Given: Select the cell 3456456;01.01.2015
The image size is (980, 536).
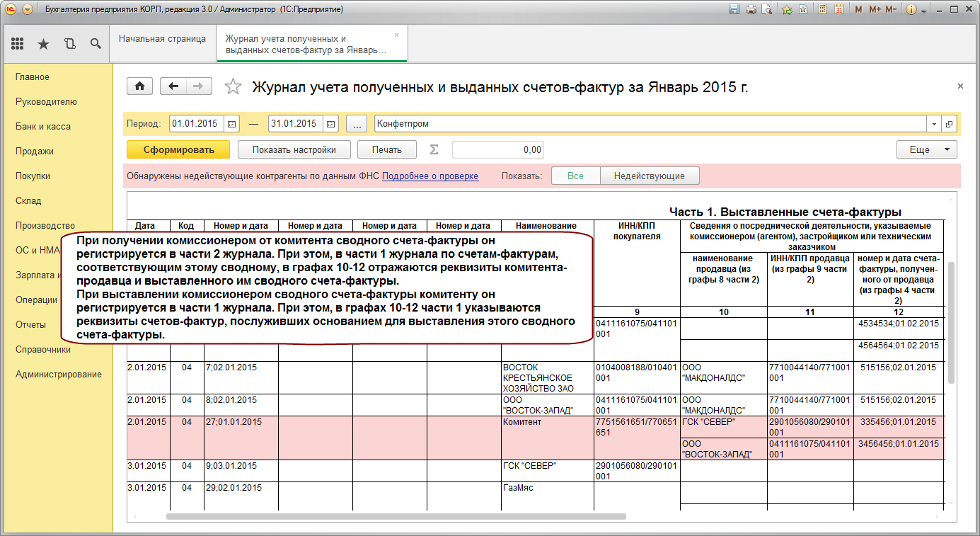Looking at the screenshot, I should [899, 449].
